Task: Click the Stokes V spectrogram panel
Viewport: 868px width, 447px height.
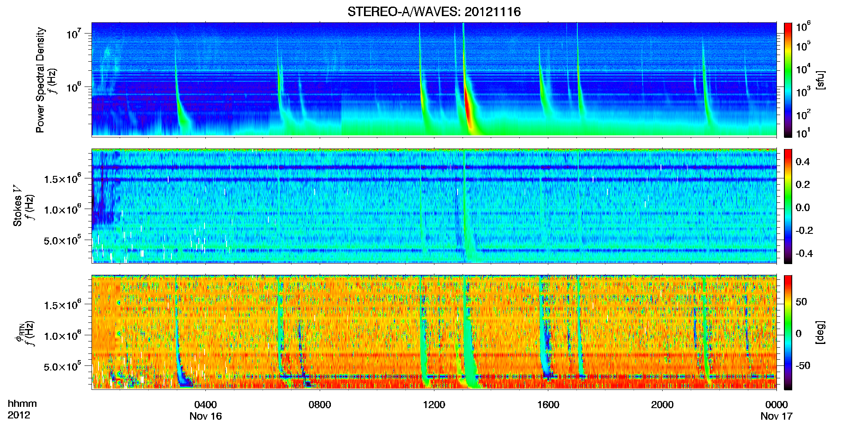Action: point(434,206)
